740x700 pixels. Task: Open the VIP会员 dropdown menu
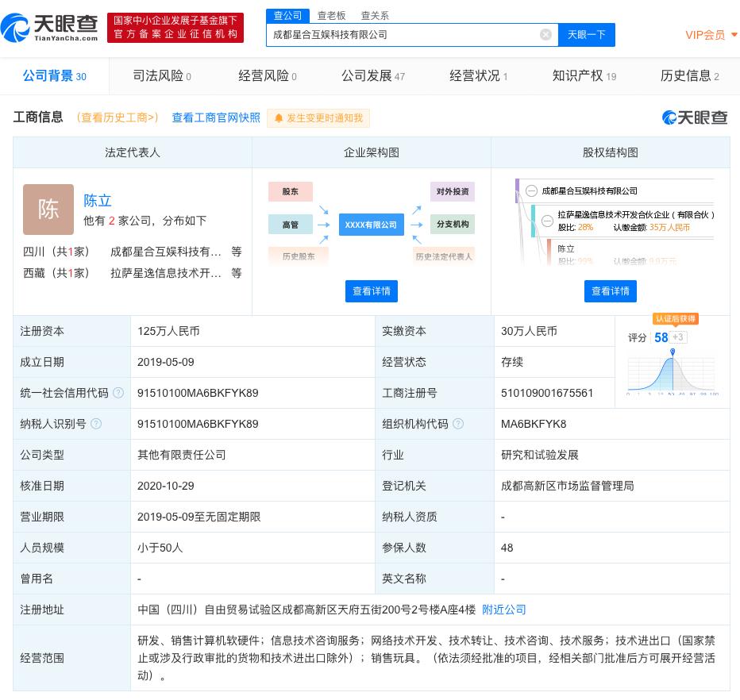(x=711, y=35)
